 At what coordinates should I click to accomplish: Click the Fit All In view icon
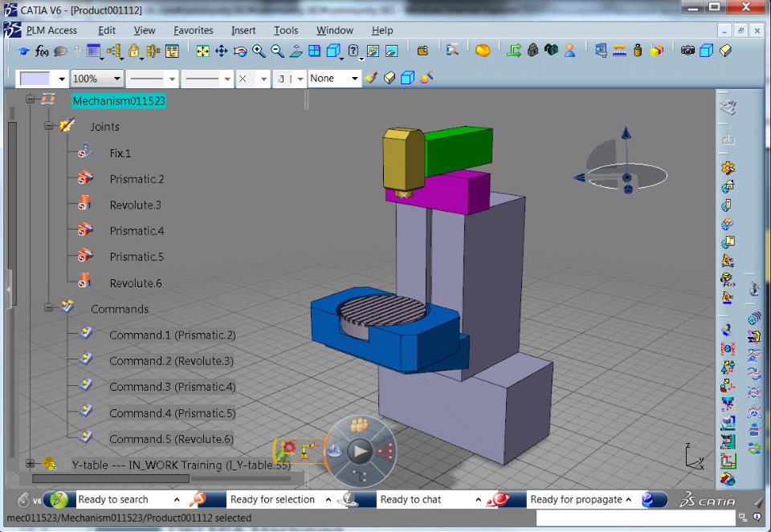click(x=202, y=51)
